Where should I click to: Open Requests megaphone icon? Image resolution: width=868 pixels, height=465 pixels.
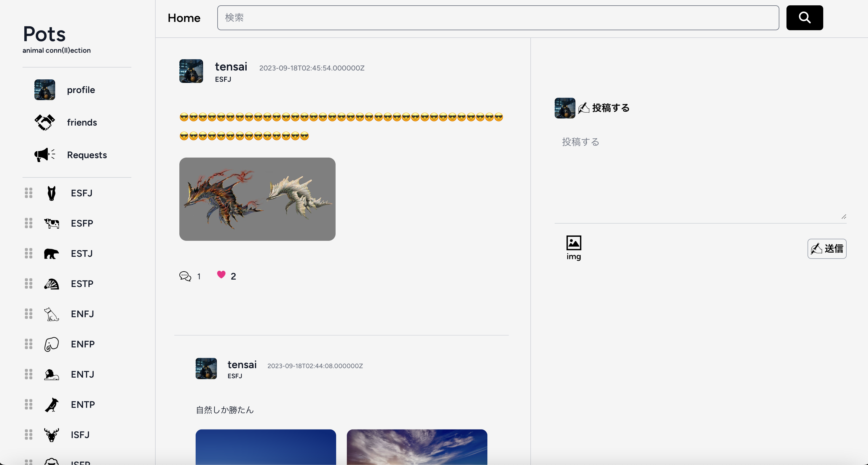(44, 155)
